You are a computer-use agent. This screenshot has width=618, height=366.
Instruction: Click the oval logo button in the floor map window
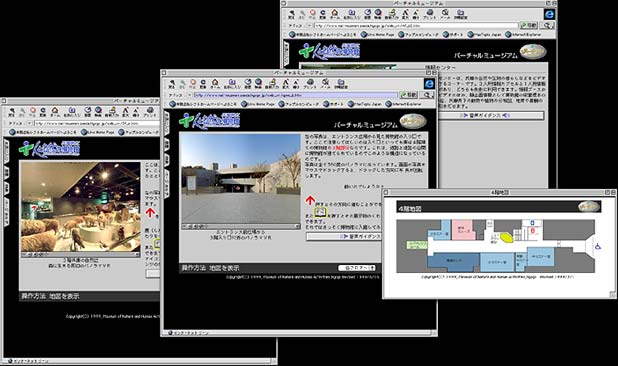[588, 206]
